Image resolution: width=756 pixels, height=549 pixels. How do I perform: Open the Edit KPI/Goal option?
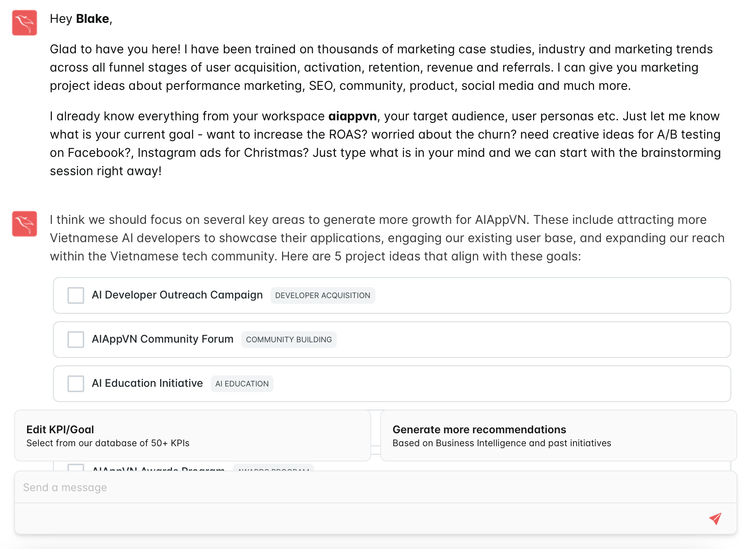[x=192, y=436]
